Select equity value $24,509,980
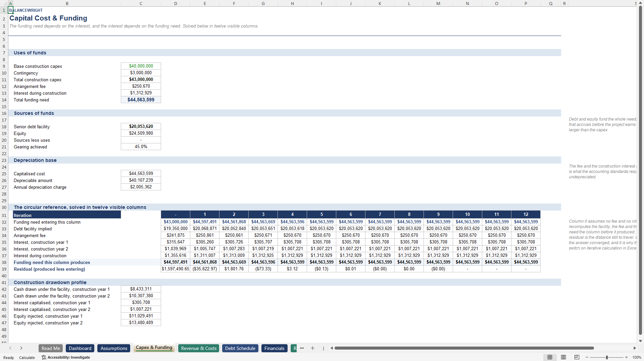Image resolution: width=644 pixels, height=361 pixels. point(141,133)
